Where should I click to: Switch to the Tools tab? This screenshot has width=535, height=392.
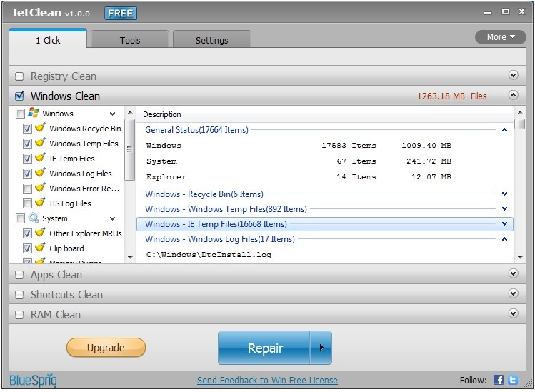130,40
